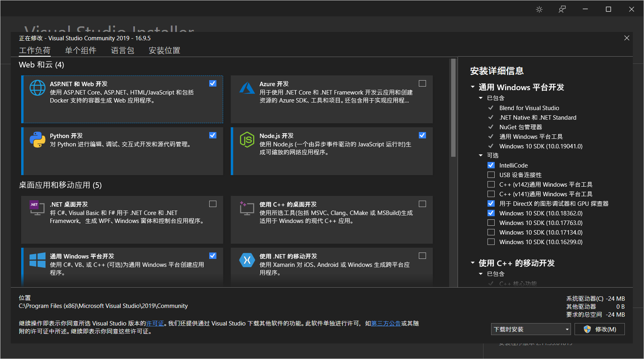The image size is (644, 359).
Task: Uncheck Windows 10 SDK (10.0.18362.0)
Action: click(x=491, y=213)
